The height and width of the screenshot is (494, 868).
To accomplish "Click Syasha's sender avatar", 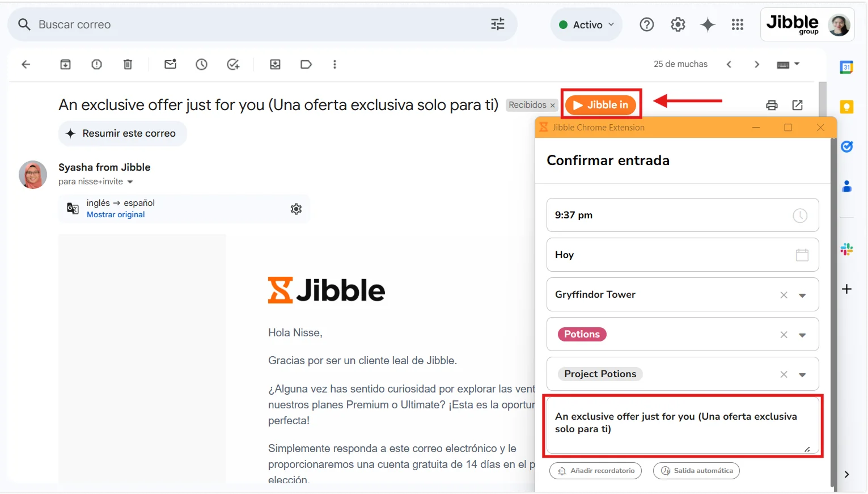I will click(x=33, y=175).
